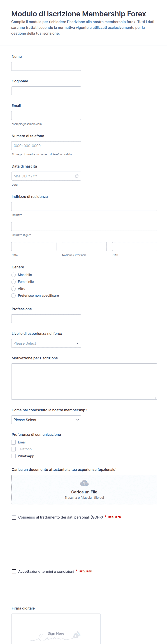Select the Numero di telefono field

pyautogui.click(x=46, y=146)
